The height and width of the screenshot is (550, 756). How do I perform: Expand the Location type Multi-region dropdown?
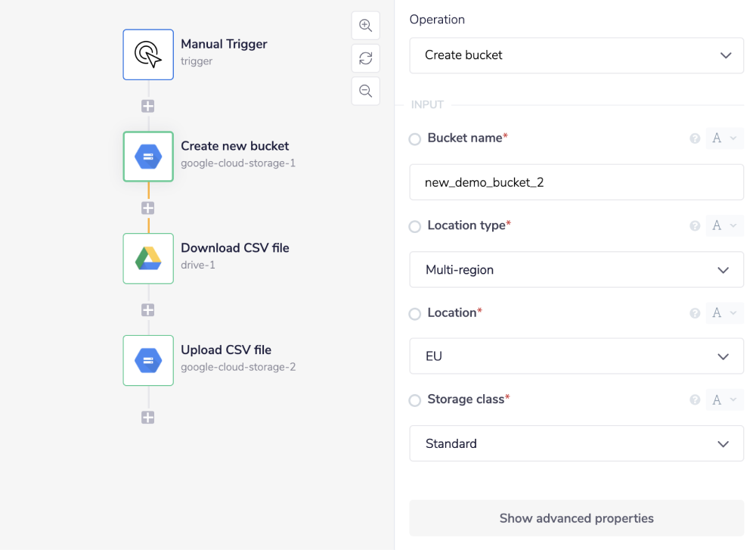coord(576,270)
